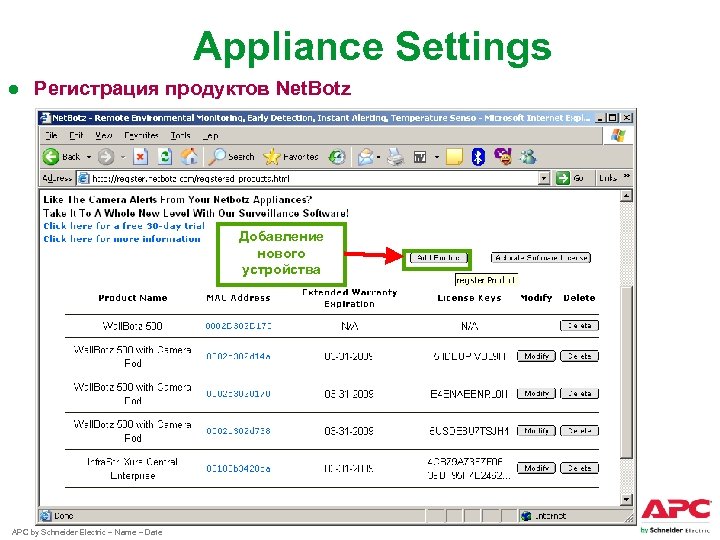This screenshot has height=540, width=720.
Task: Click the MAC Address column header
Action: point(238,298)
